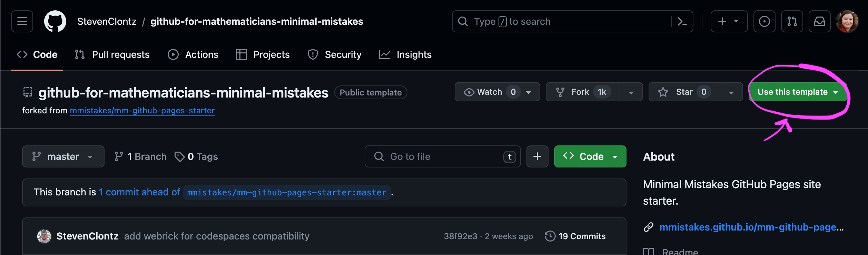This screenshot has height=255, width=868.
Task: Switch to the Security tab
Action: pyautogui.click(x=335, y=54)
